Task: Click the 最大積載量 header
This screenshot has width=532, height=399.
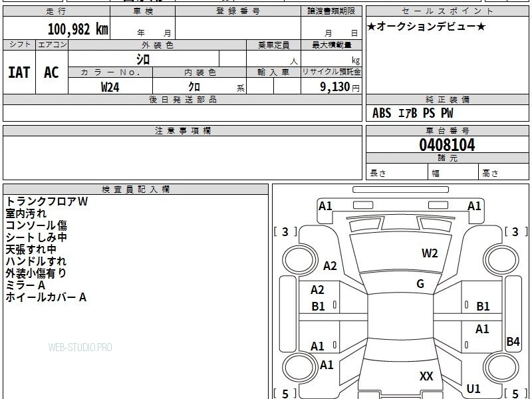Action: [x=331, y=45]
